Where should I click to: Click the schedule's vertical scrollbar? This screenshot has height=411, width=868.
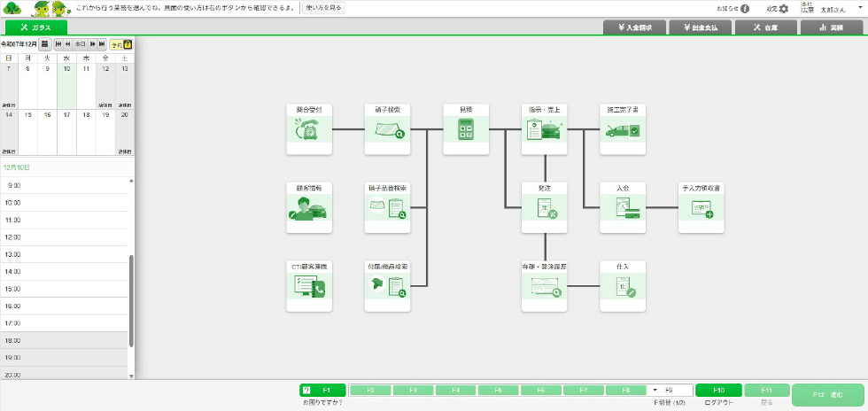(x=131, y=301)
